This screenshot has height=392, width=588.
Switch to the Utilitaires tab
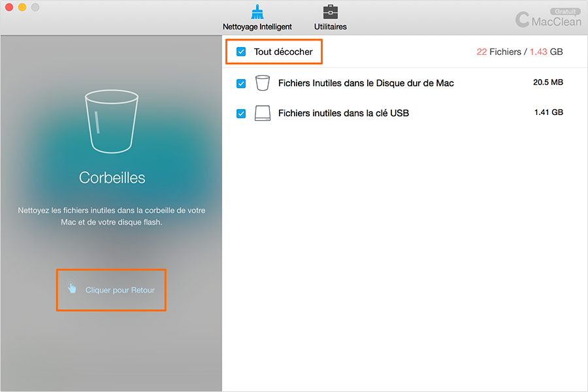tap(331, 18)
